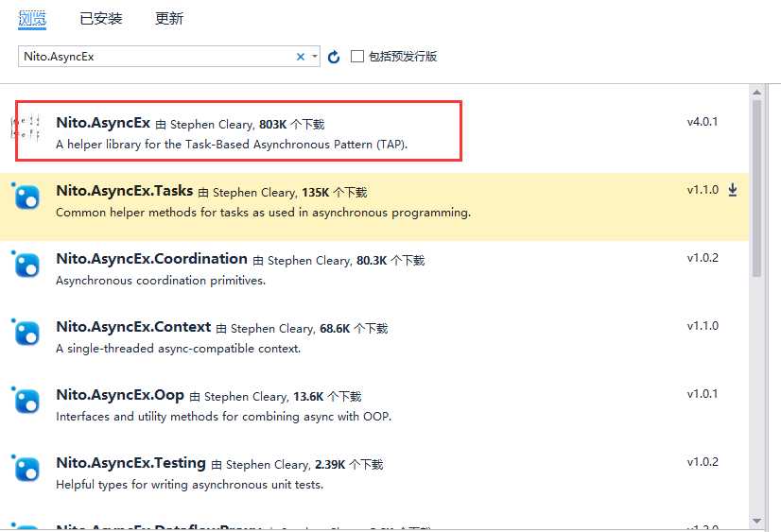Click description 'Interfaces and utility methods for combining'
Screen dimensions: 781x532
pyautogui.click(x=224, y=417)
